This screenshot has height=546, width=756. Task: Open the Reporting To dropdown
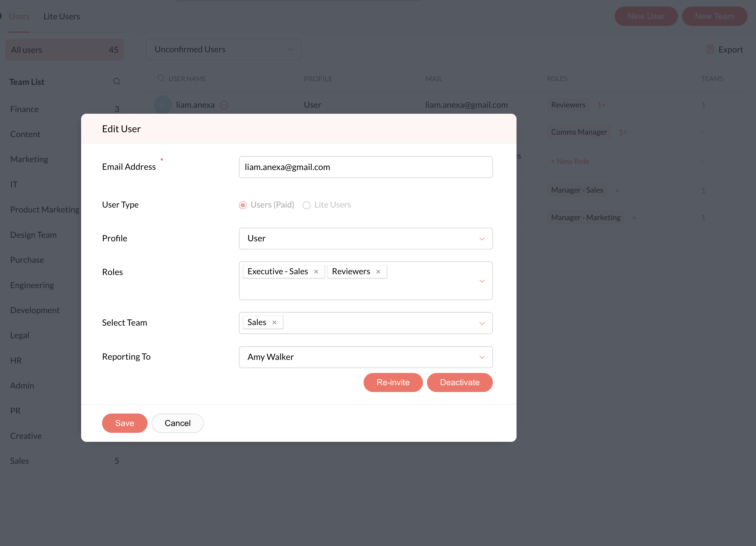pos(366,357)
